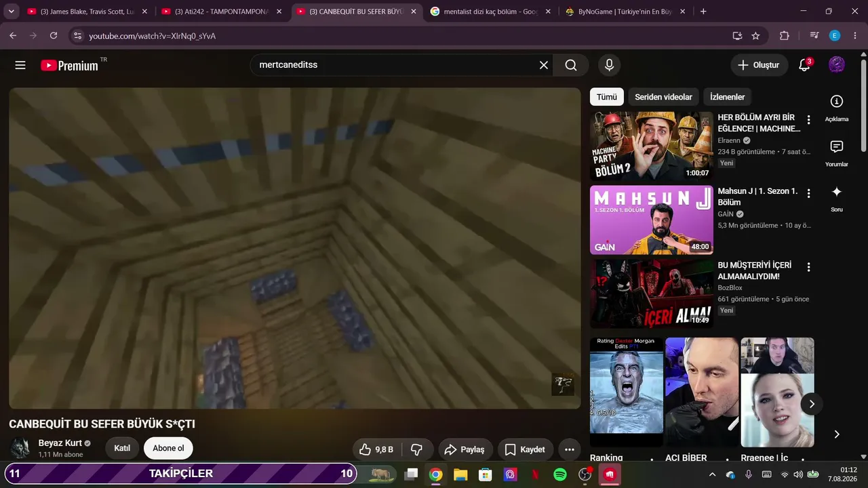Open the Machine Party Bölüm 2 thumbnail
This screenshot has width=868, height=488.
(651, 146)
